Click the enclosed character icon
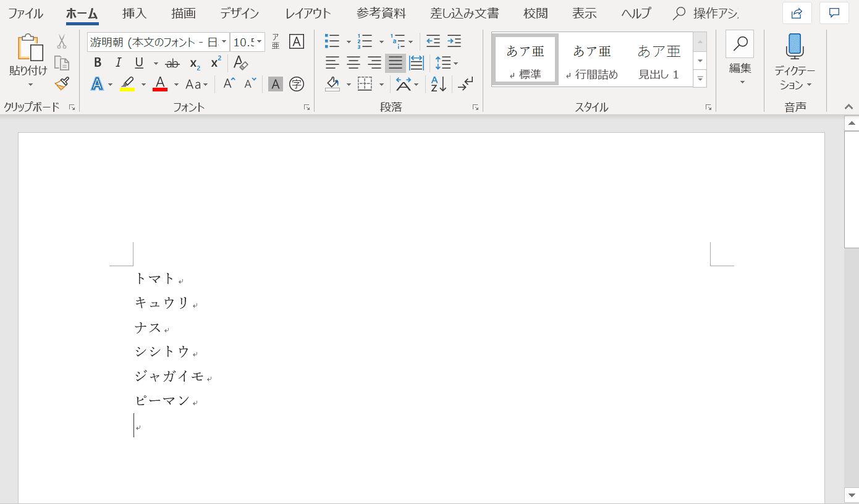This screenshot has width=859, height=504. point(297,84)
